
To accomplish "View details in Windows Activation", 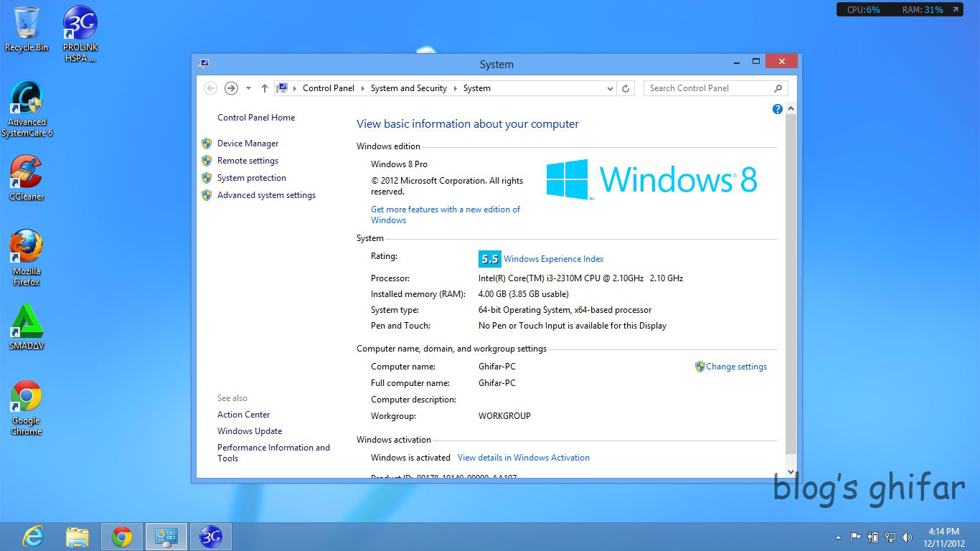I will point(524,458).
